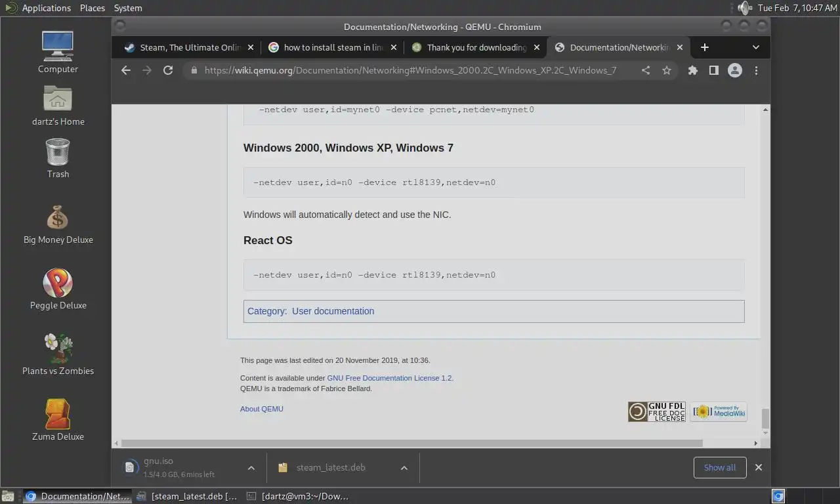Image resolution: width=840 pixels, height=504 pixels.
Task: Click Show all downloads button
Action: [720, 467]
